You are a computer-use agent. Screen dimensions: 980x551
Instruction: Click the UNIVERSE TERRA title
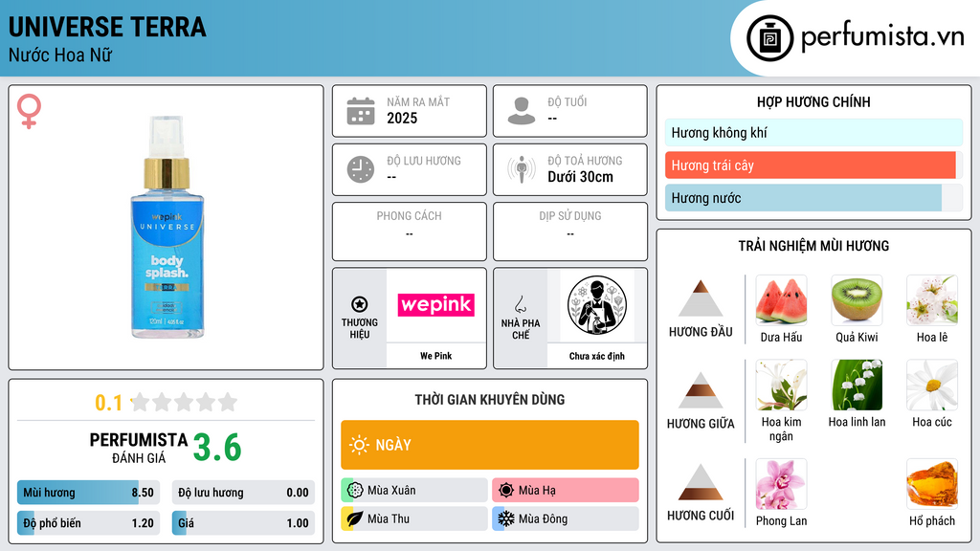click(x=107, y=27)
